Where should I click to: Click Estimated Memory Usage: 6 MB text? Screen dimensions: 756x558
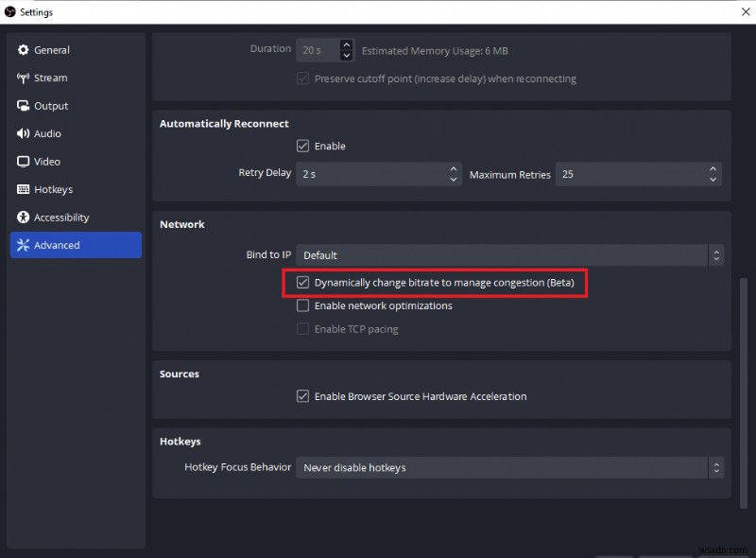pos(435,51)
